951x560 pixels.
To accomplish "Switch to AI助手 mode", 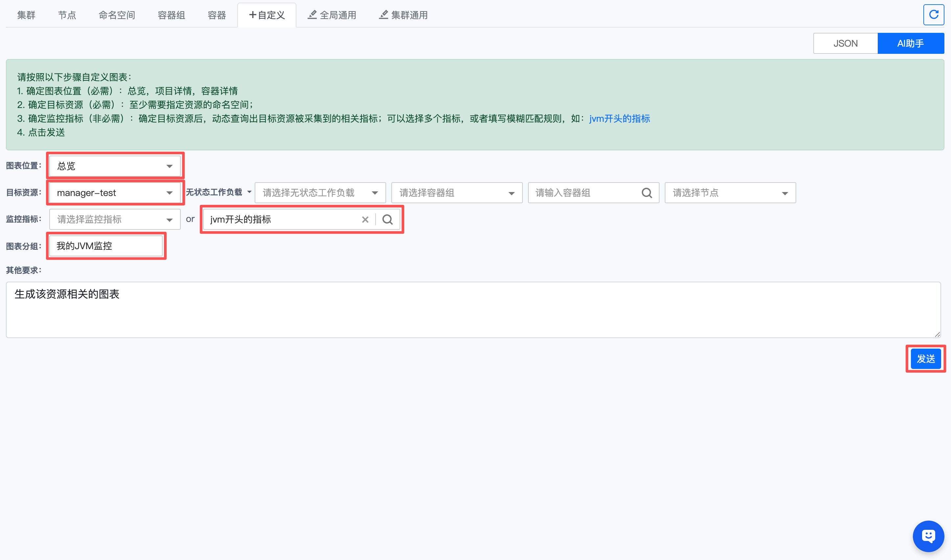I will pyautogui.click(x=910, y=43).
